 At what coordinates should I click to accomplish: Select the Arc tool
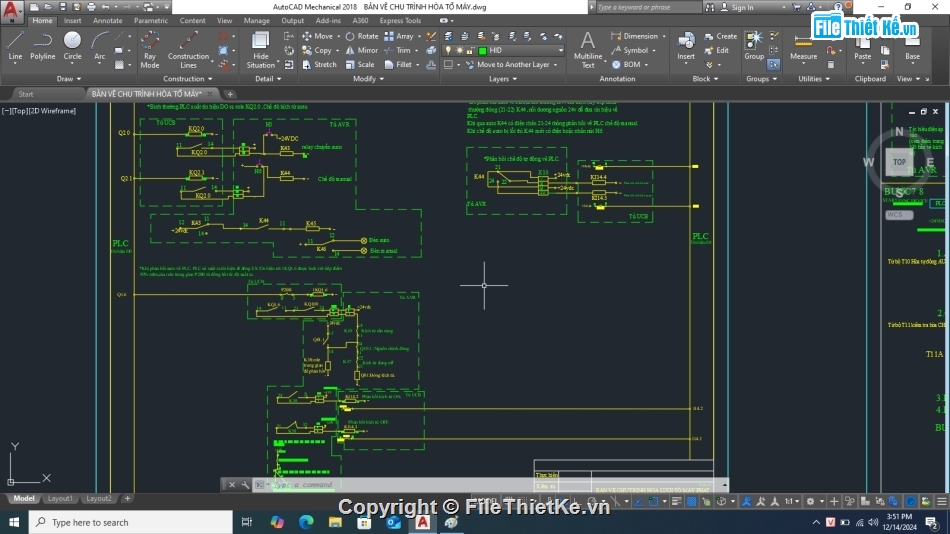99,47
